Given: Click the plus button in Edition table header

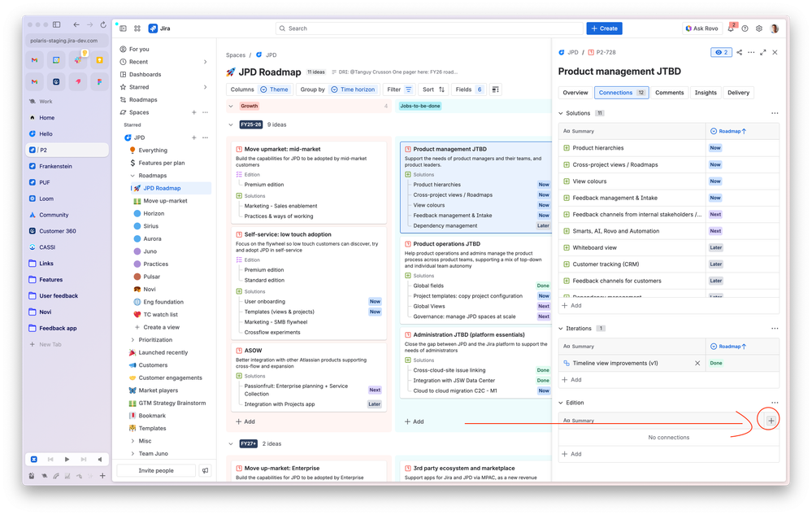Looking at the screenshot, I should click(771, 421).
